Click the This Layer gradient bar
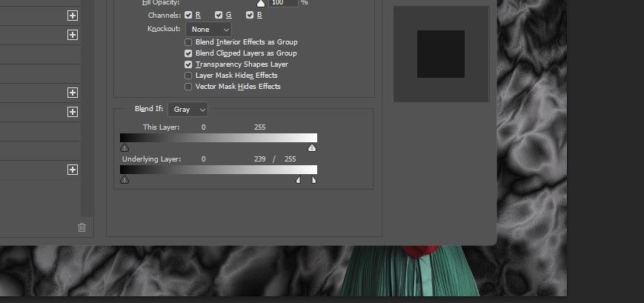 (219, 138)
